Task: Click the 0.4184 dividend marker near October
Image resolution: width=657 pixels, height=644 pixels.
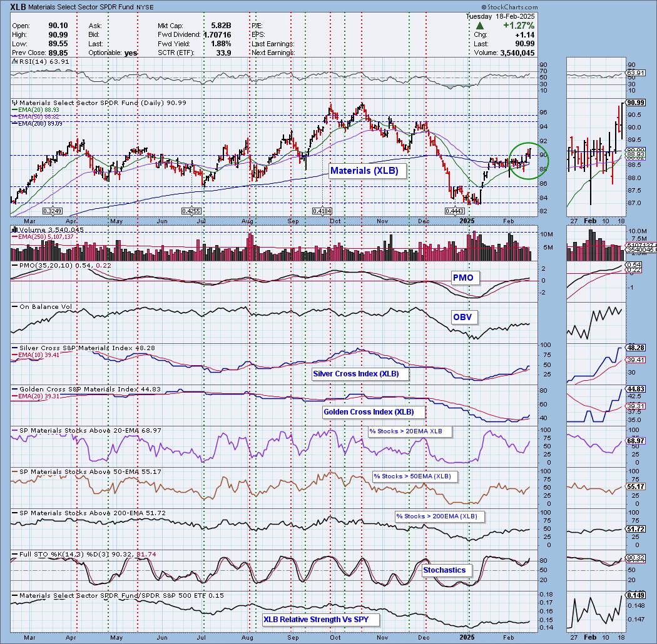Action: pos(322,211)
